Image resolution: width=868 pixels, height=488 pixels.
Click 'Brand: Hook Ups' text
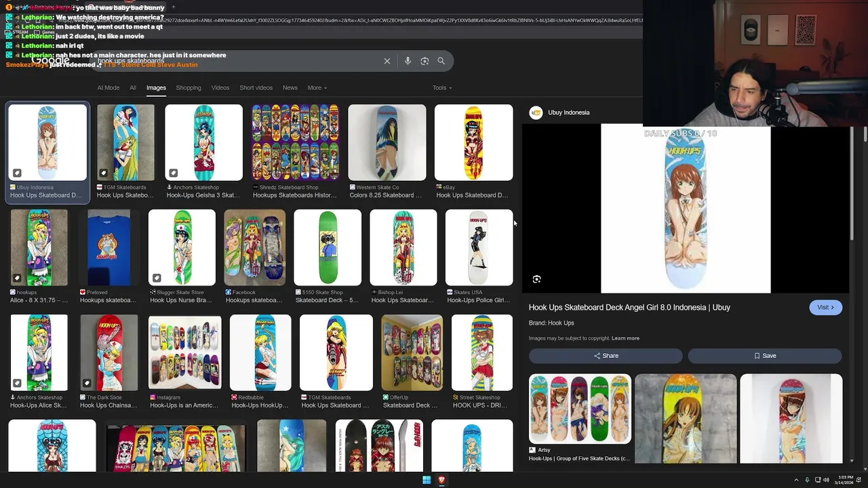click(551, 323)
